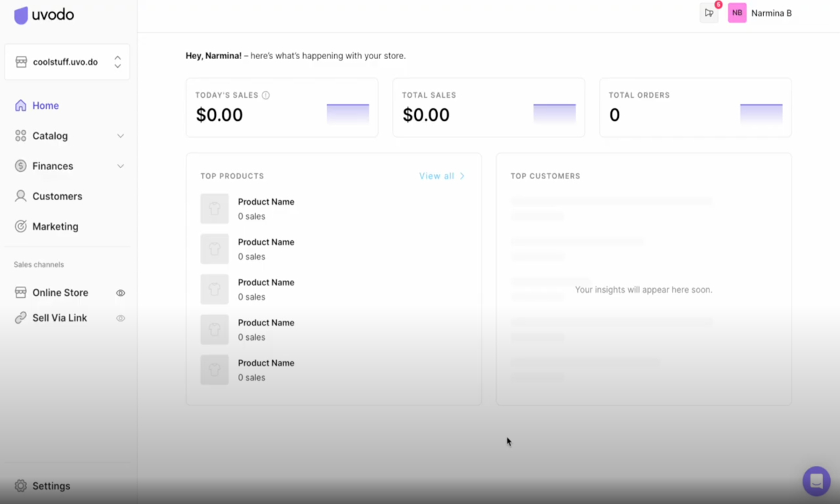The height and width of the screenshot is (504, 840).
Task: Click the Home house icon
Action: [x=20, y=106]
